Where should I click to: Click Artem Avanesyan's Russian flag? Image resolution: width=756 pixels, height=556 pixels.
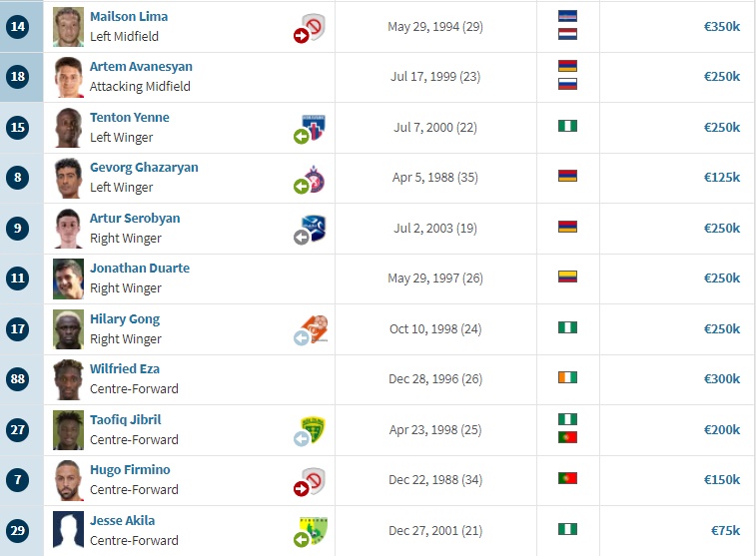click(567, 84)
